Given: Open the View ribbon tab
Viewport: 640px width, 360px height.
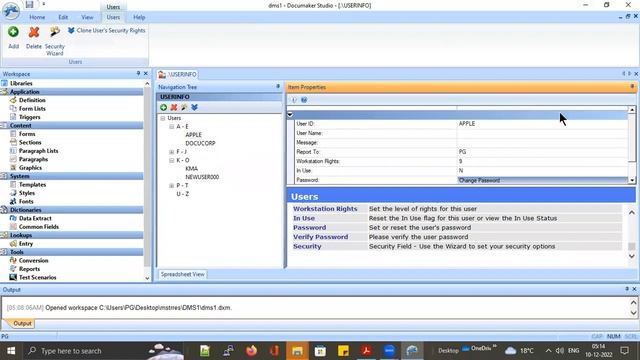Looking at the screenshot, I should (x=87, y=17).
